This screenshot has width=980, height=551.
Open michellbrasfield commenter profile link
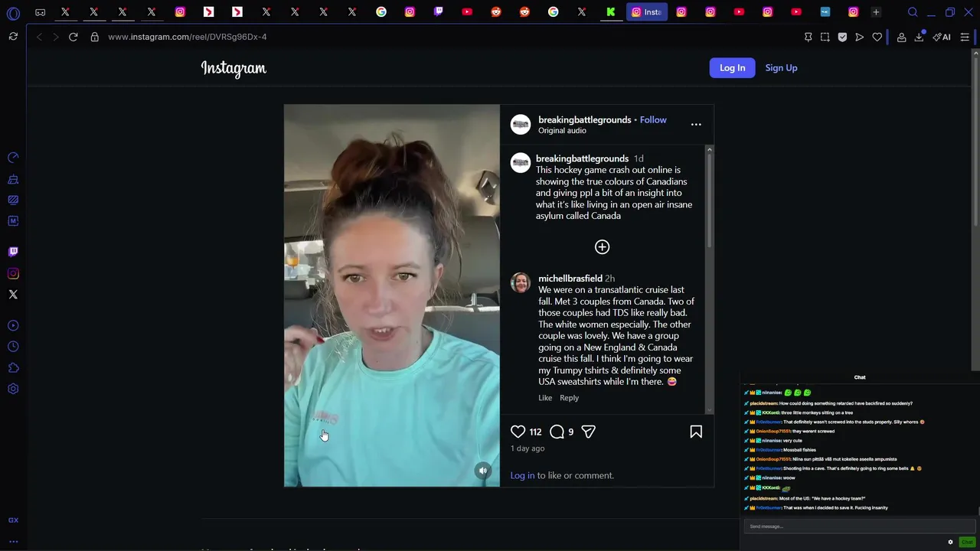point(570,279)
